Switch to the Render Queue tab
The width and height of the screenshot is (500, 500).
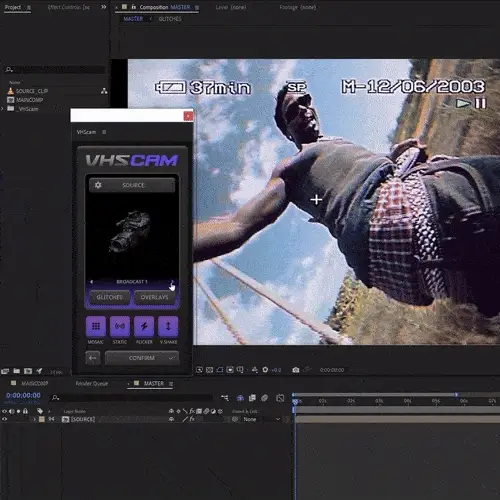coord(91,383)
